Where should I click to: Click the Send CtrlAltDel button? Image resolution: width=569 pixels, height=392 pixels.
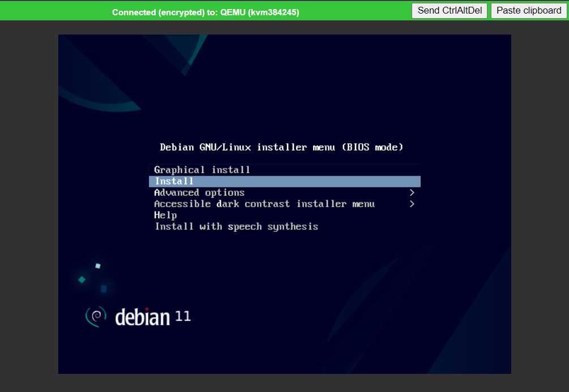pos(449,11)
